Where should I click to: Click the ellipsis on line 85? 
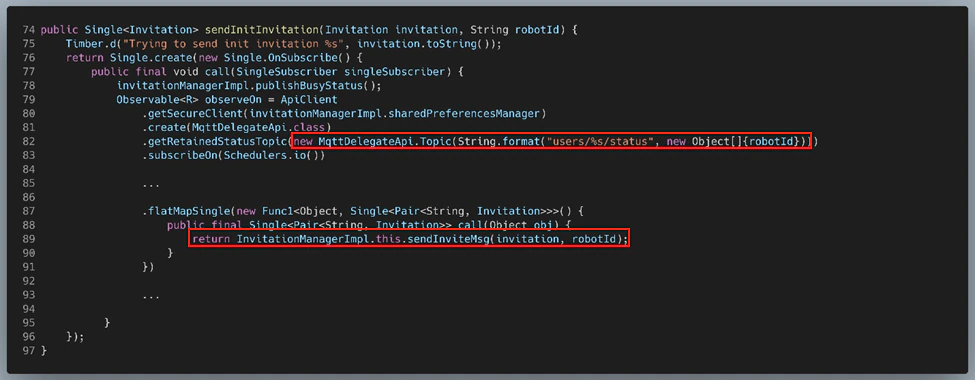(x=150, y=185)
